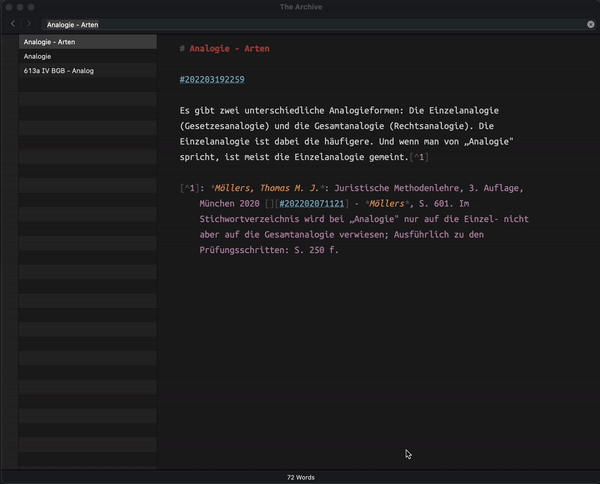Image resolution: width=600 pixels, height=484 pixels.
Task: Click 'Stichwortverzeichnis' in the footnote
Action: tap(249, 219)
